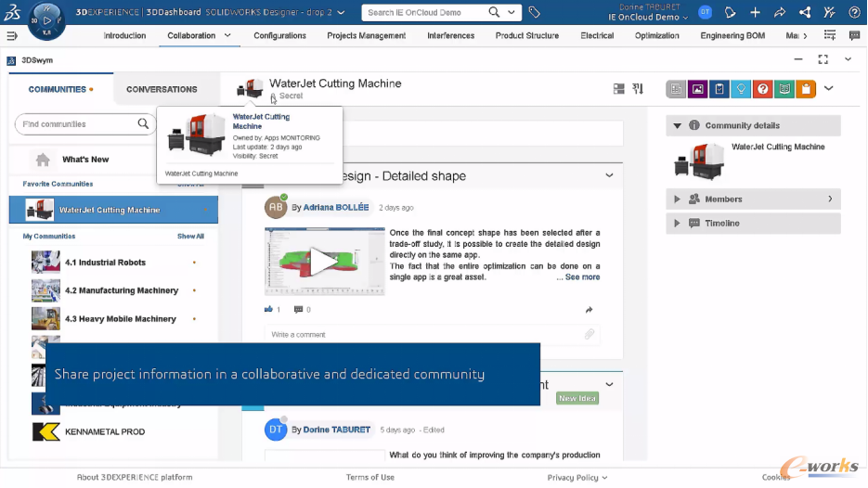The image size is (868, 488).
Task: Switch to Configurations tab
Action: click(x=279, y=35)
